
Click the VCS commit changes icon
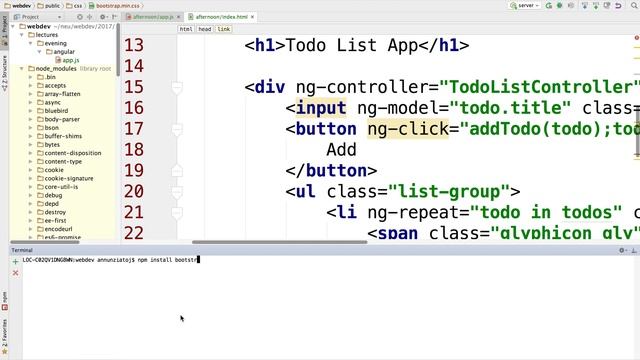(x=596, y=5)
